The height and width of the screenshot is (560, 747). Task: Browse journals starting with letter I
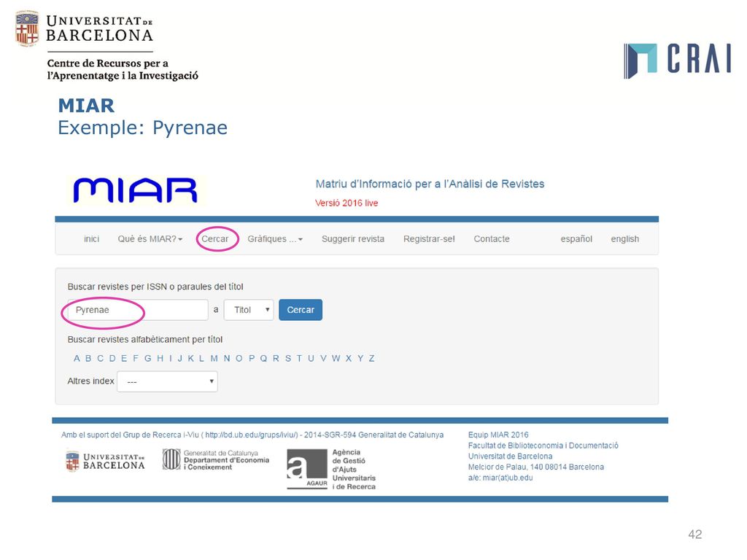[170, 359]
